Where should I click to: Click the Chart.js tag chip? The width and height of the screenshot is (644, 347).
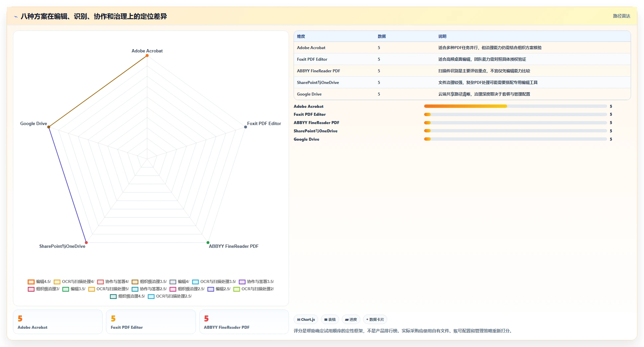tap(306, 319)
